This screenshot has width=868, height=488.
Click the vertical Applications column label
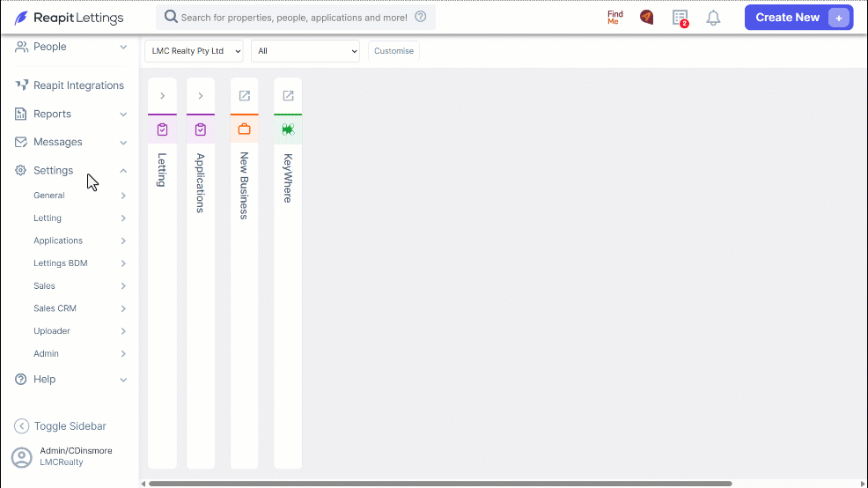pyautogui.click(x=201, y=183)
